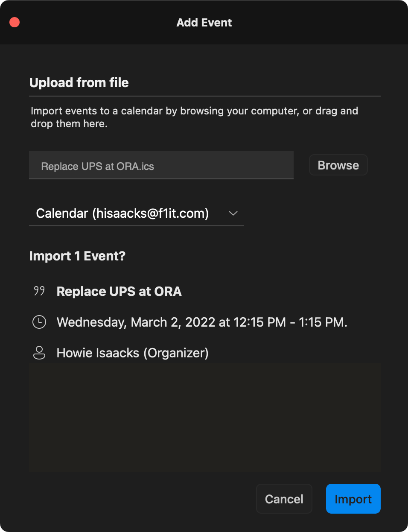This screenshot has width=408, height=532.
Task: Click the person icon beside Howie Isaacks
Action: 39,353
